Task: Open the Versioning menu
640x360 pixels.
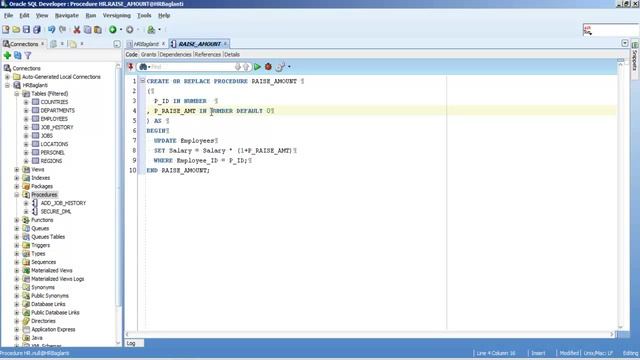Action: [117, 16]
